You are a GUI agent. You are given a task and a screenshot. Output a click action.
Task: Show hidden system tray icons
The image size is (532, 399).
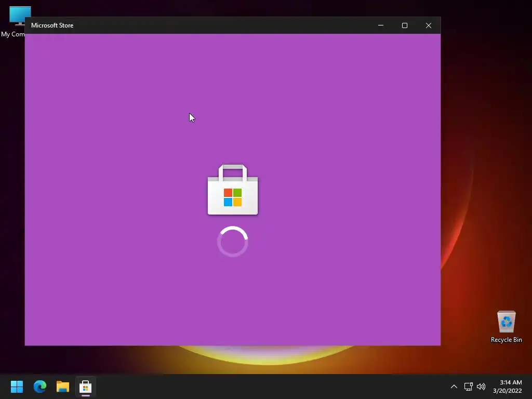(454, 387)
